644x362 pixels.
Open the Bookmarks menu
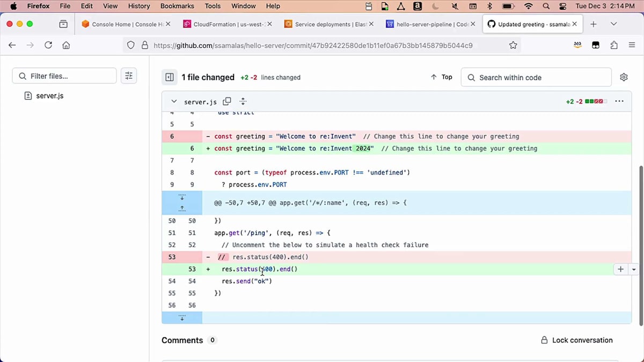pos(178,6)
